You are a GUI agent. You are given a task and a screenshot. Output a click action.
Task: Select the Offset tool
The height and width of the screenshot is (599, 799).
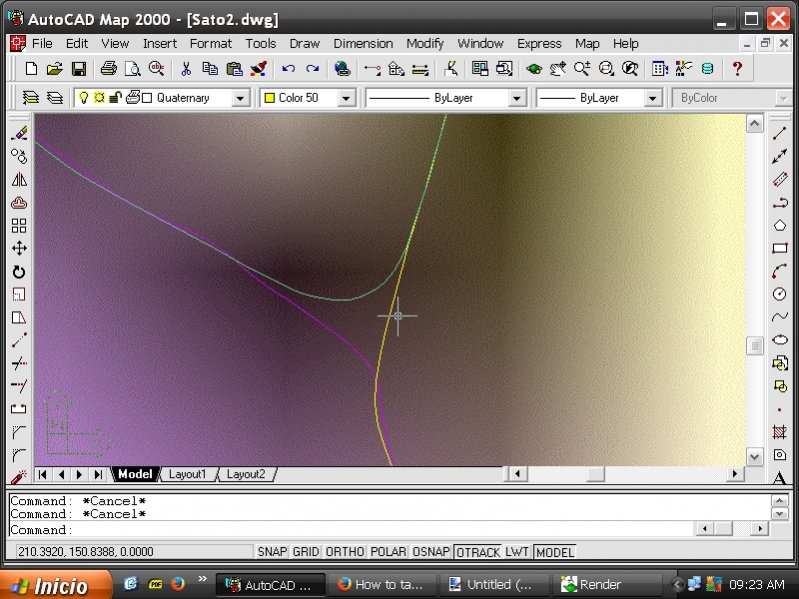point(19,203)
